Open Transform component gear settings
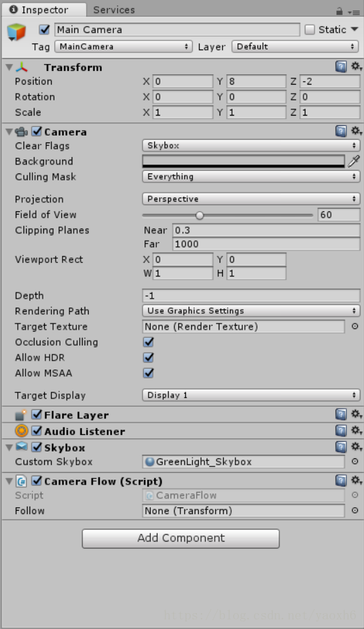The image size is (364, 629). coord(356,66)
